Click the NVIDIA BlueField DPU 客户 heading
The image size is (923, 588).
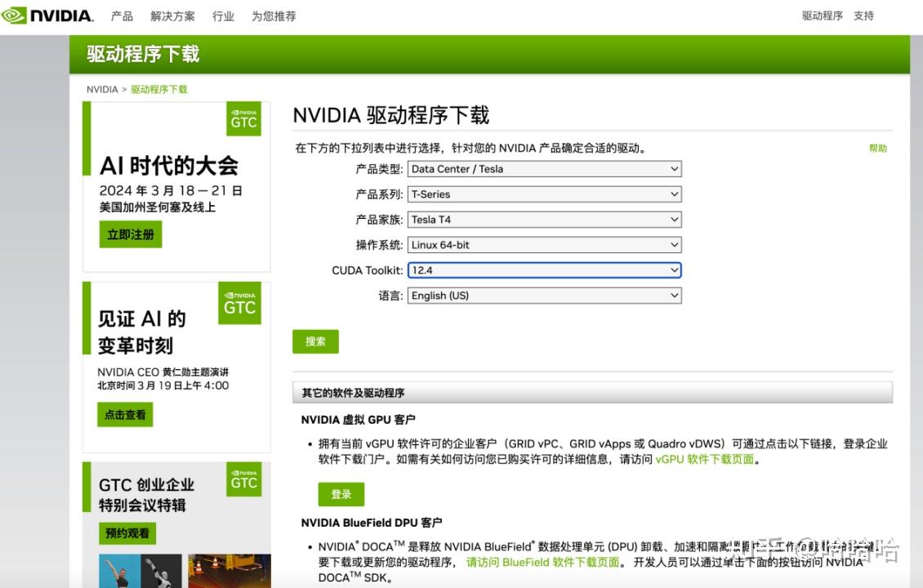(372, 523)
